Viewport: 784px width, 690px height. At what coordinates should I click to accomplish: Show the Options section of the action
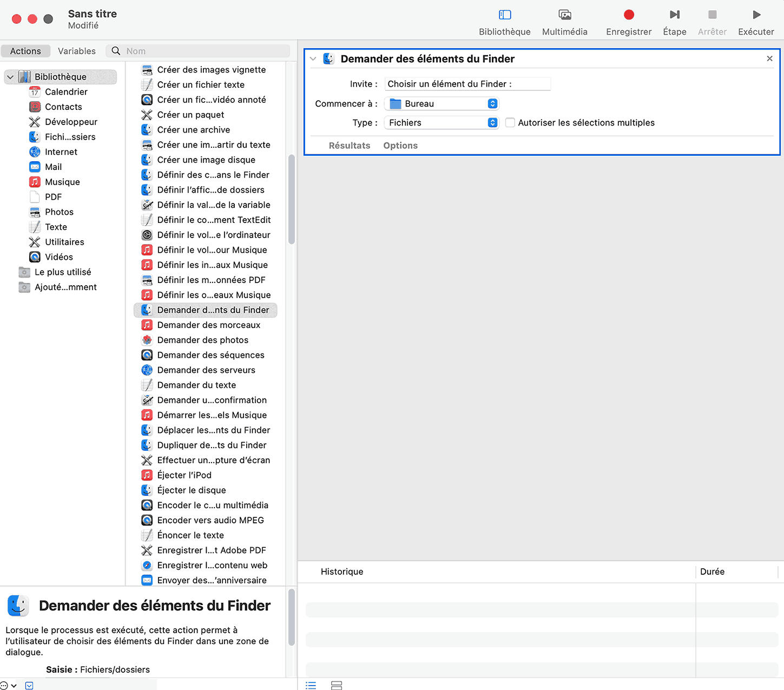400,146
